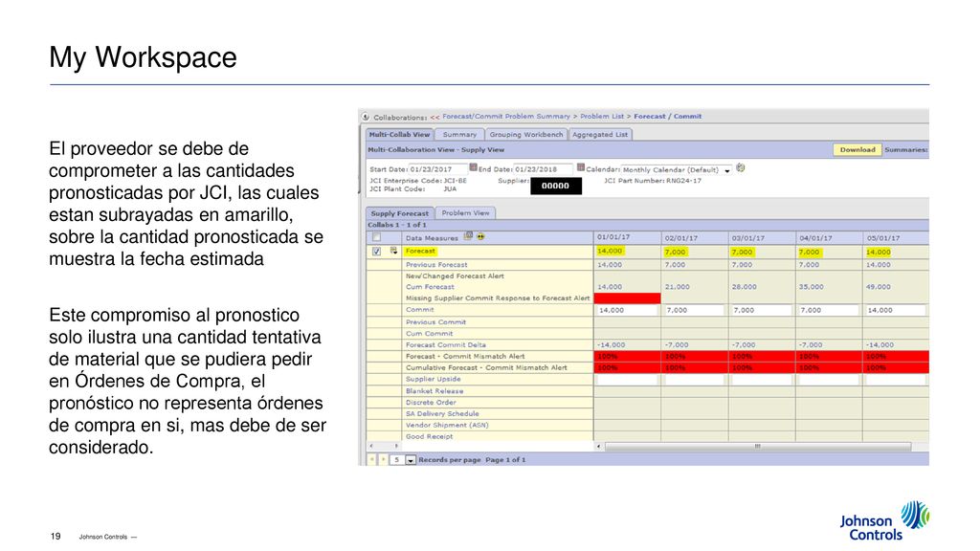Click right arrow of the measures-column scrollbar

coord(396,446)
